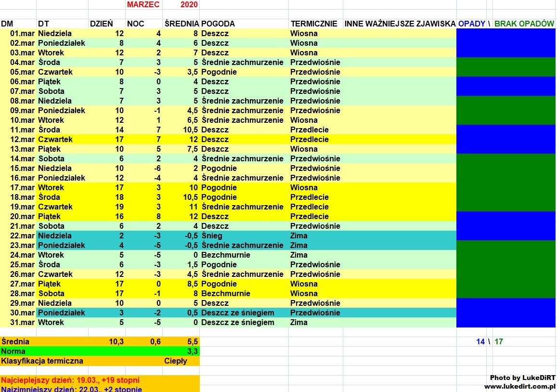This screenshot has height=392, width=557.
Task: Select the 'Śnieg' weather cell on 22.mar
Action: click(x=212, y=235)
